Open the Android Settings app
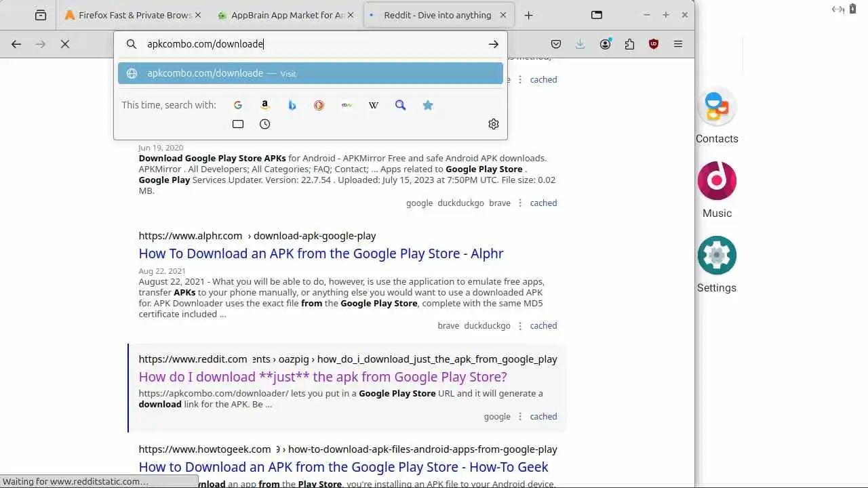Image resolution: width=868 pixels, height=488 pixels. tap(717, 265)
